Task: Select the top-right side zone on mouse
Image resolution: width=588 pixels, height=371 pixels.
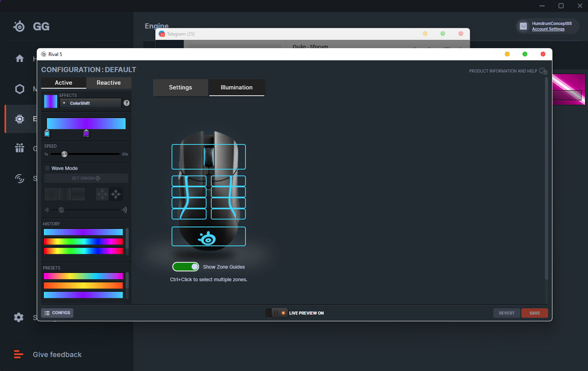Action: click(x=228, y=181)
